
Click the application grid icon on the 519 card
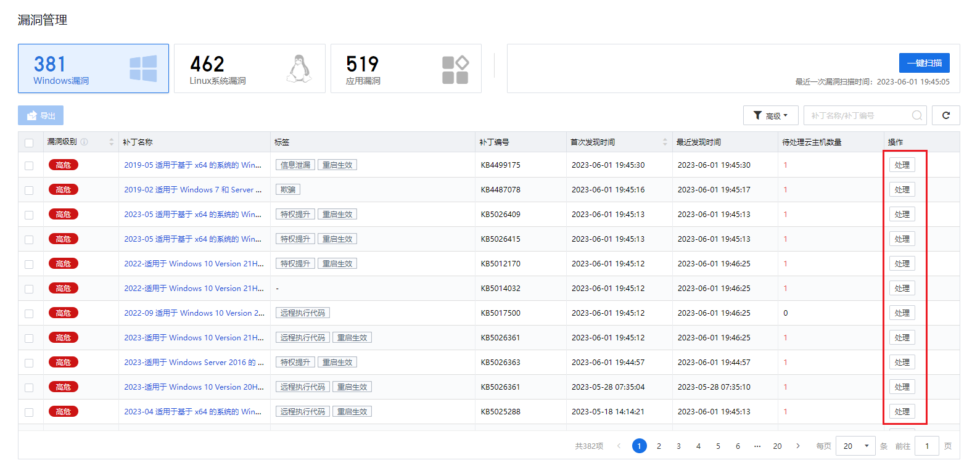coord(455,70)
